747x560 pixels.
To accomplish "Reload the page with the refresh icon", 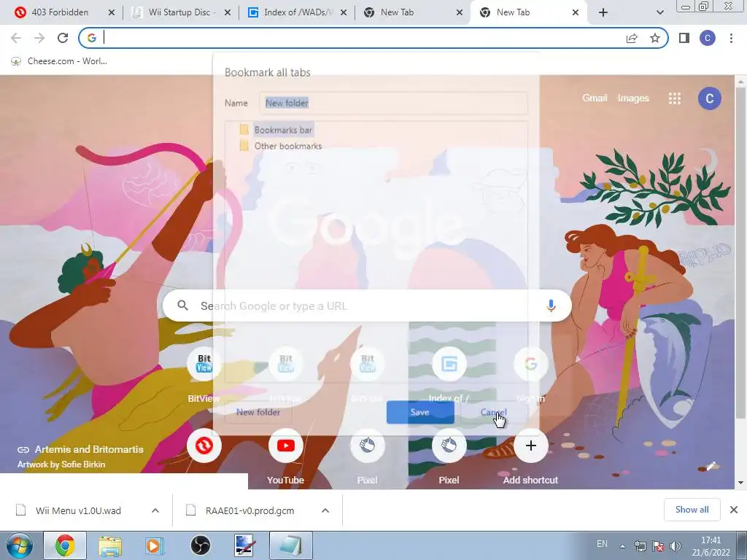I will coord(63,38).
